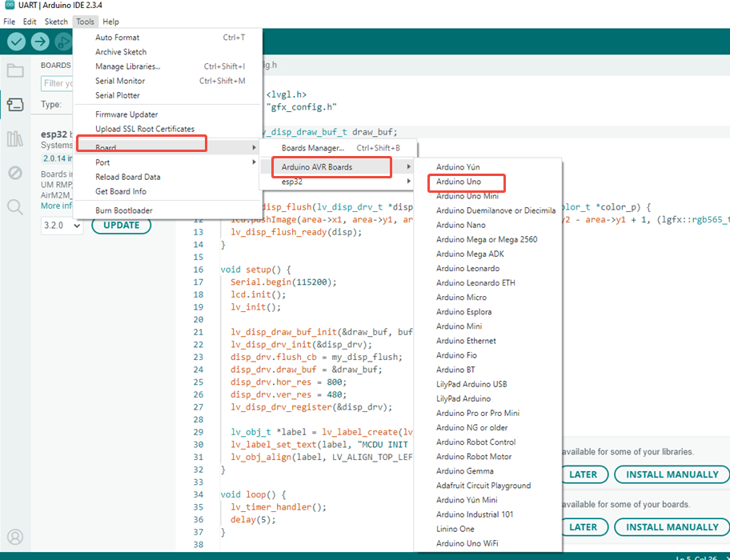Pick Arduino Duemilanove or Diecimila
The width and height of the screenshot is (730, 560).
488,210
